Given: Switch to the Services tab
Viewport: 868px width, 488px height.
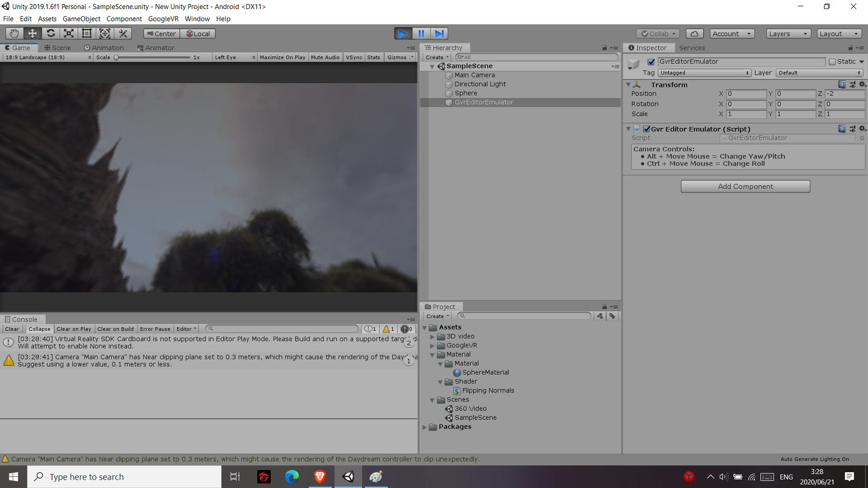Looking at the screenshot, I should [692, 48].
